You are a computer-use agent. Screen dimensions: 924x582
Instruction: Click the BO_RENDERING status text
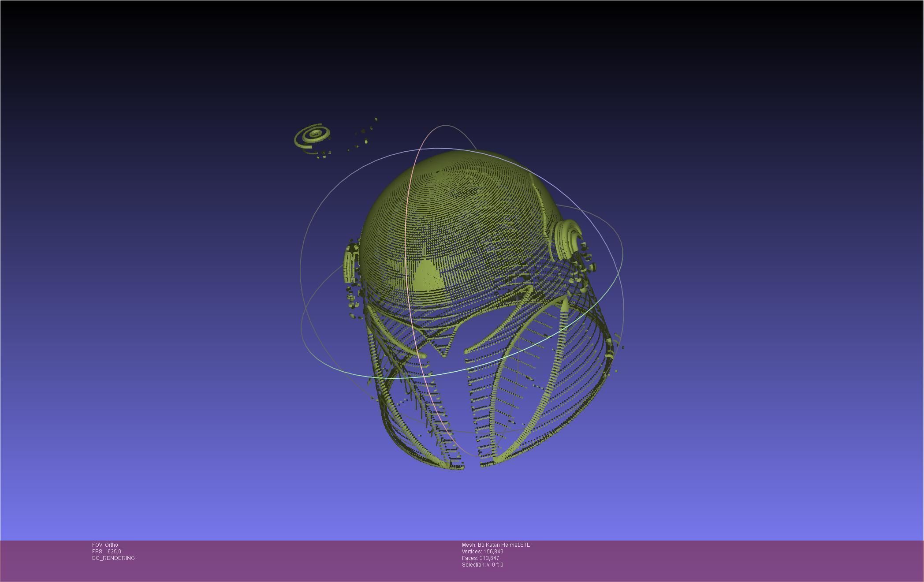pyautogui.click(x=113, y=558)
